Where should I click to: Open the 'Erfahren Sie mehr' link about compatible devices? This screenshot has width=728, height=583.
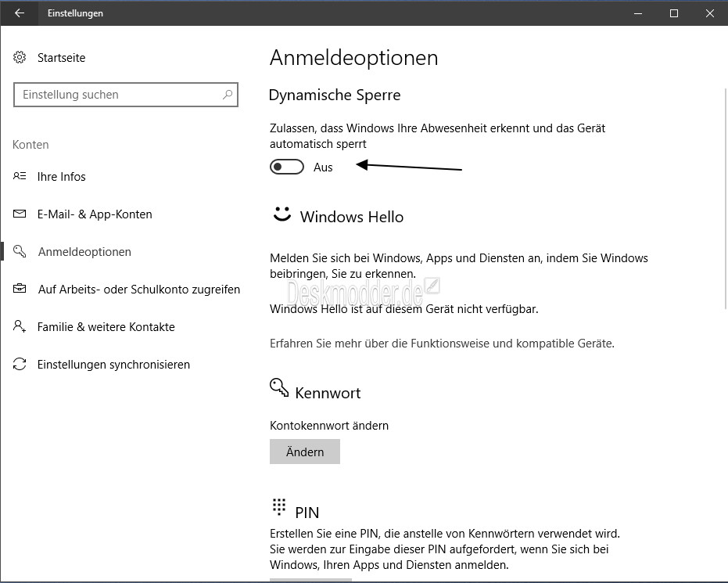click(x=442, y=344)
